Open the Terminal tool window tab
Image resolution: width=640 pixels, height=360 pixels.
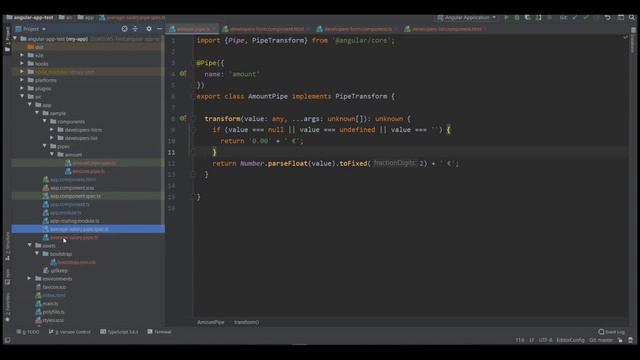click(x=160, y=332)
